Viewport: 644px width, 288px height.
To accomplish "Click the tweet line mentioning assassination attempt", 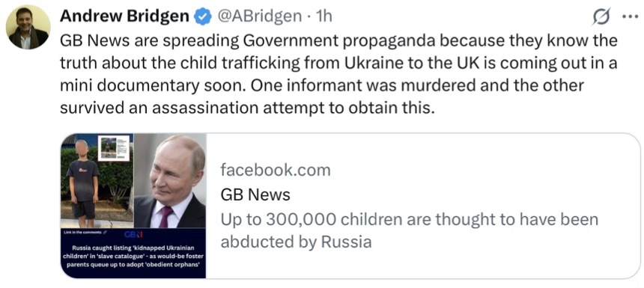I will pyautogui.click(x=247, y=108).
